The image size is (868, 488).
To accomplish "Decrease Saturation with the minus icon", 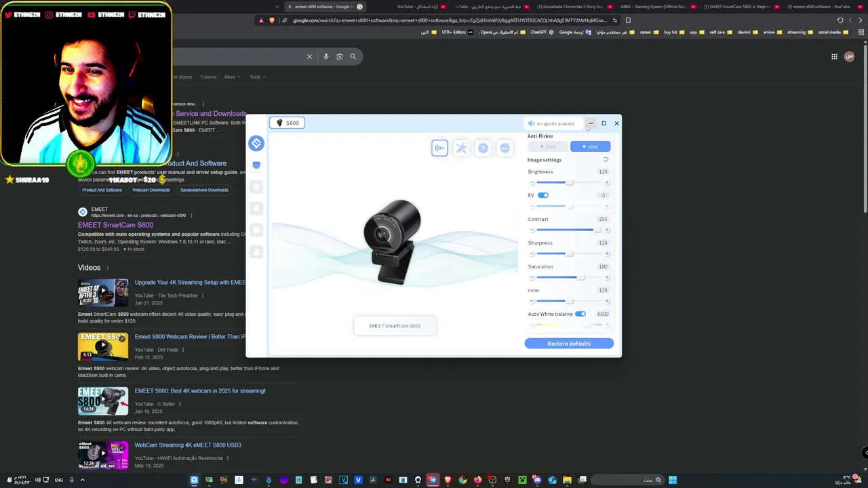I will point(532,278).
